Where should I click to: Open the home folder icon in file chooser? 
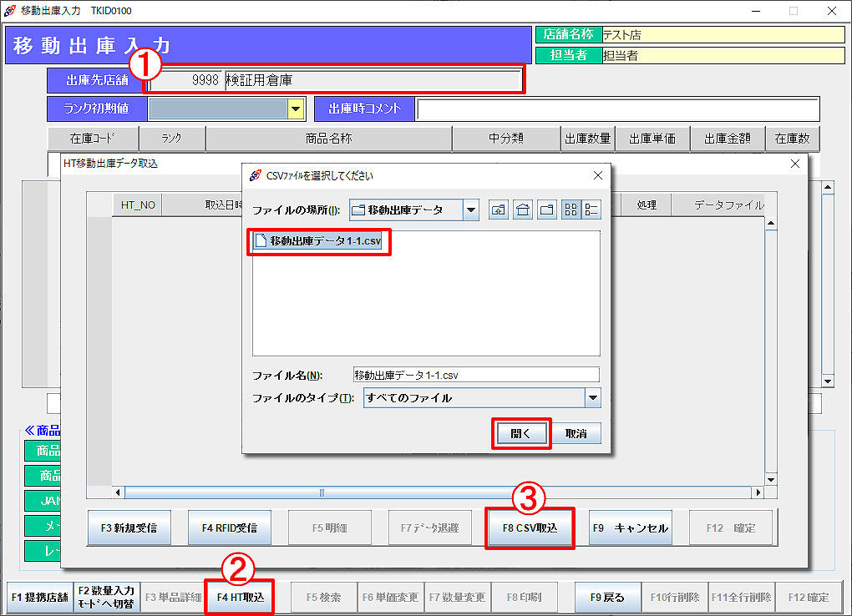click(x=523, y=210)
